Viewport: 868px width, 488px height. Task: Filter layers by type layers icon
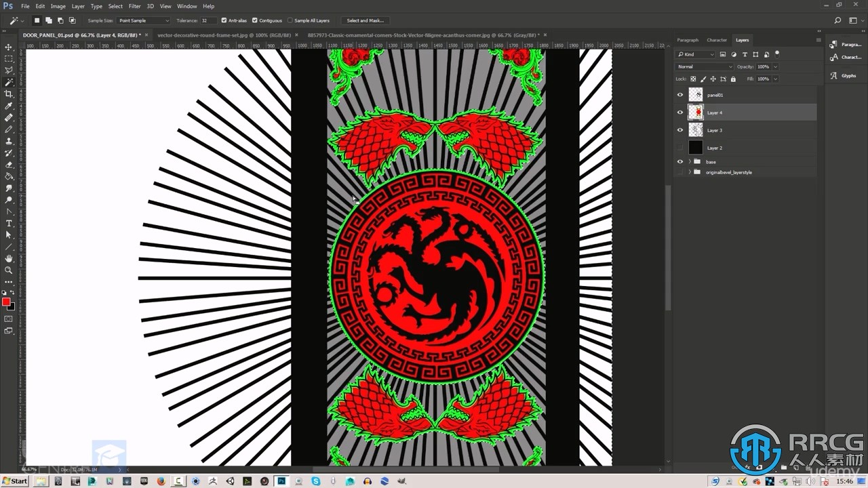(745, 54)
